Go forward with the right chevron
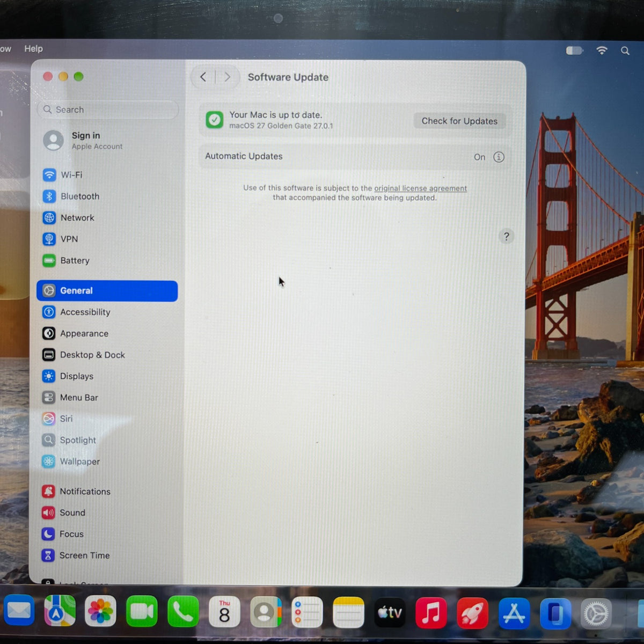The image size is (644, 644). tap(227, 77)
